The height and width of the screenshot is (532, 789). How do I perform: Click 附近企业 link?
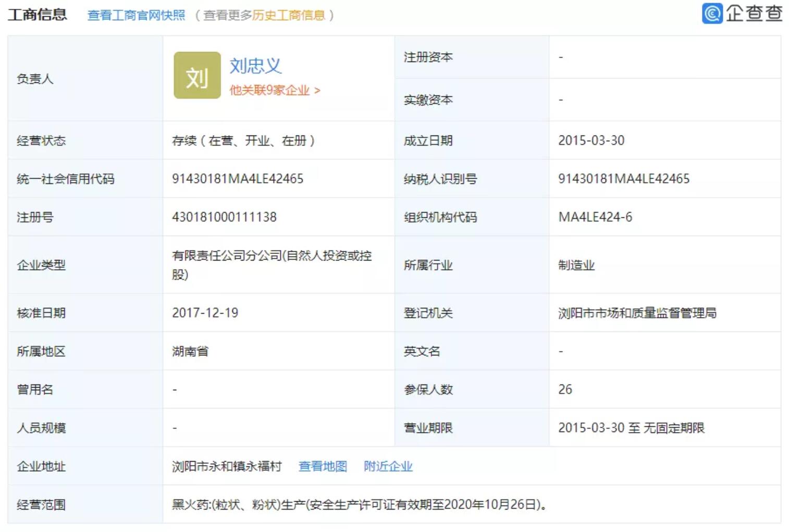pyautogui.click(x=388, y=466)
